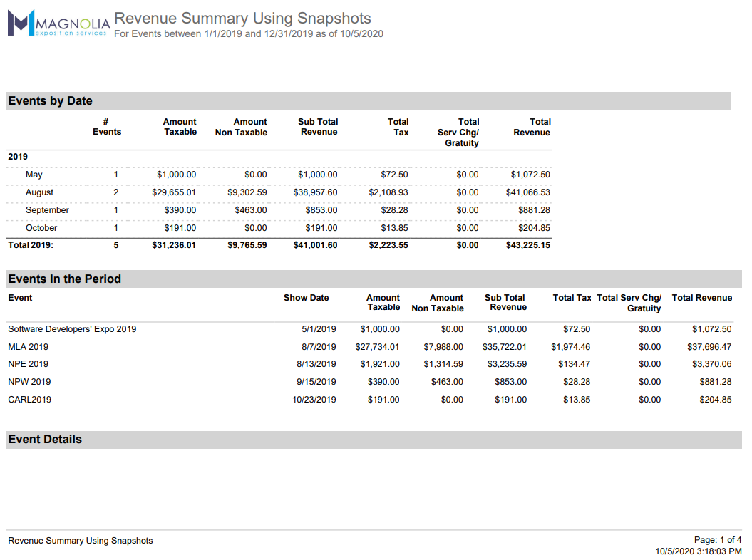Select the May row under 2019
The height and width of the screenshot is (560, 752).
33,174
